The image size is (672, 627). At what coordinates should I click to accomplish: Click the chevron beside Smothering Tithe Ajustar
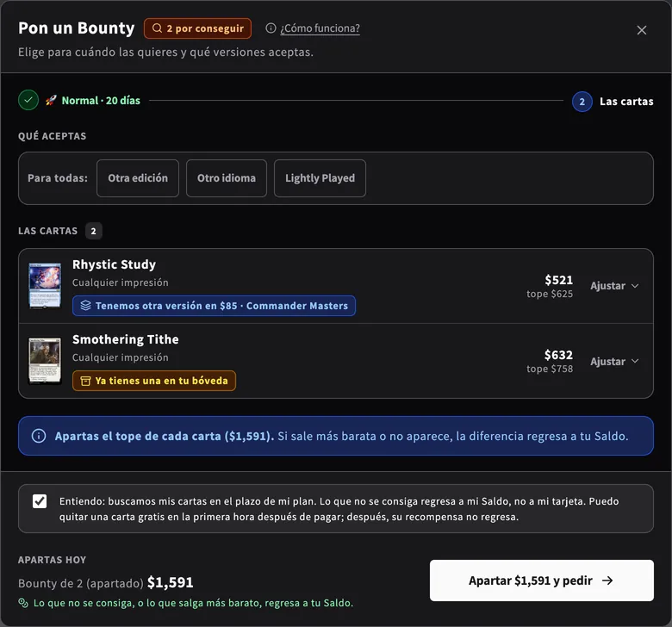tap(635, 361)
